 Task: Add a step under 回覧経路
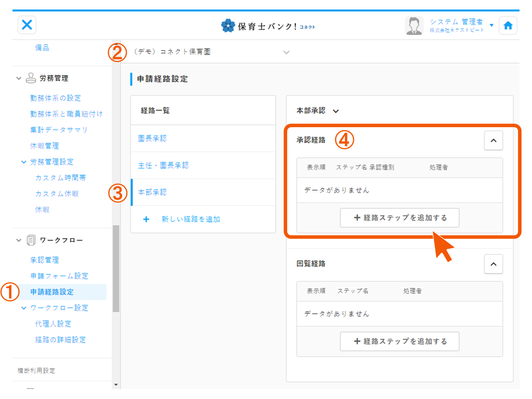click(x=399, y=342)
